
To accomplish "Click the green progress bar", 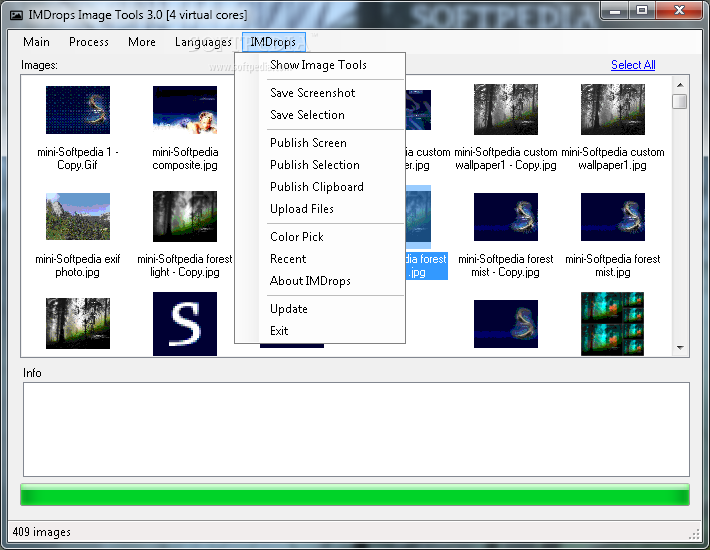I will click(355, 494).
